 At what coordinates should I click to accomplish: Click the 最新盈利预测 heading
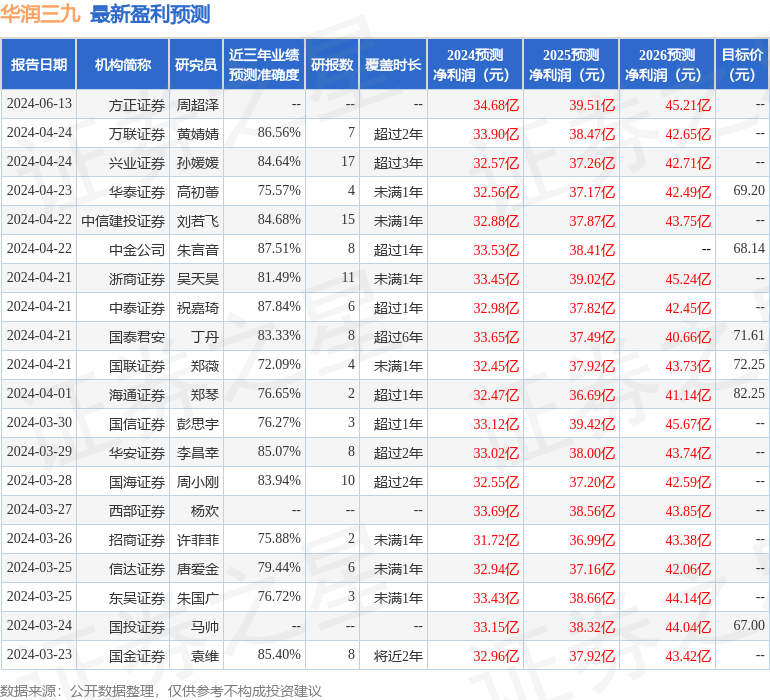[150, 14]
